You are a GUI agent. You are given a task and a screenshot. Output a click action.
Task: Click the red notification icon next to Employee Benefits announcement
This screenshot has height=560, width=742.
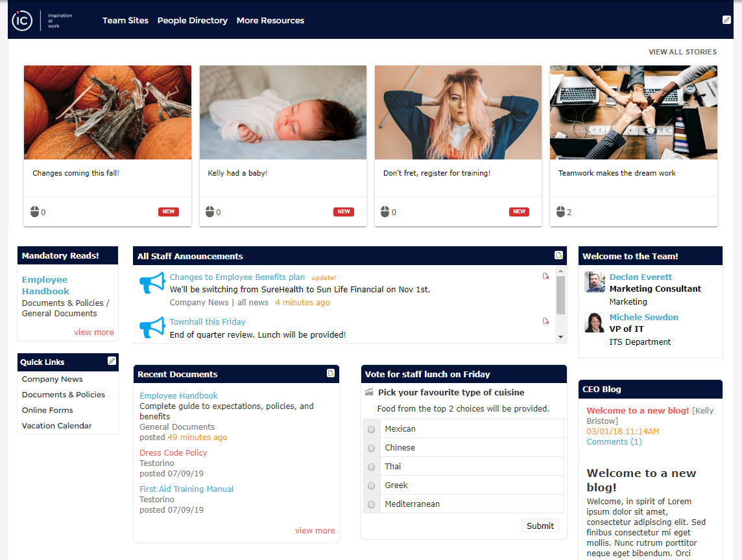(x=545, y=275)
